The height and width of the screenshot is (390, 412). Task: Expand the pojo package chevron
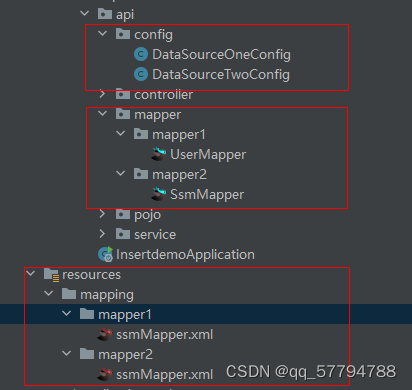[x=103, y=214]
